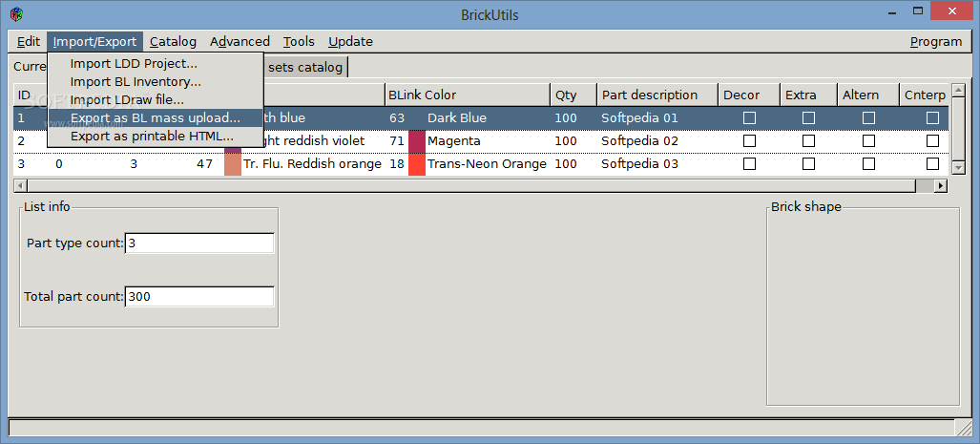Click Tr. Flu. Reddish orange color name
Viewport: 980px width, 444px height.
point(312,164)
